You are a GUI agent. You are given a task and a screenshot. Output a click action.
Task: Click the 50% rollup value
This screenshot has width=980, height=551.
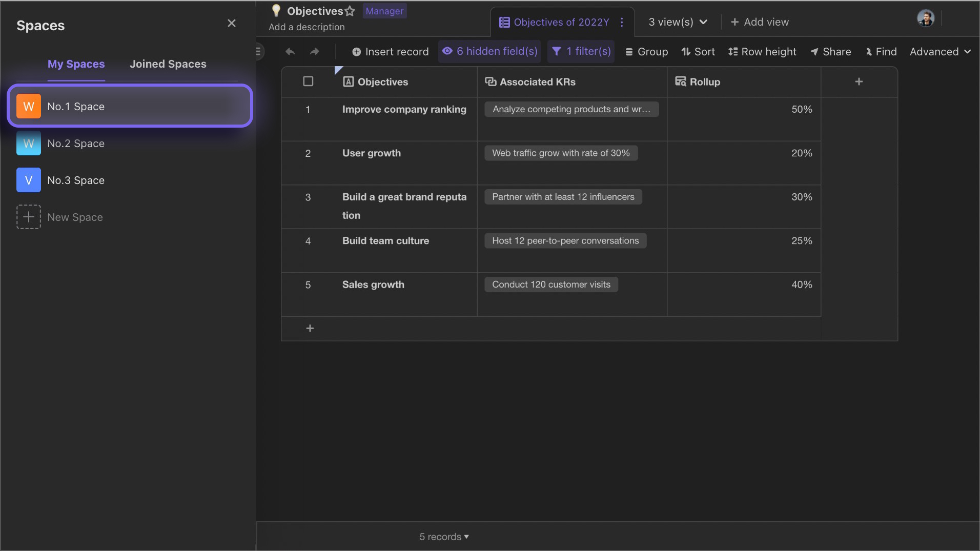pyautogui.click(x=802, y=109)
